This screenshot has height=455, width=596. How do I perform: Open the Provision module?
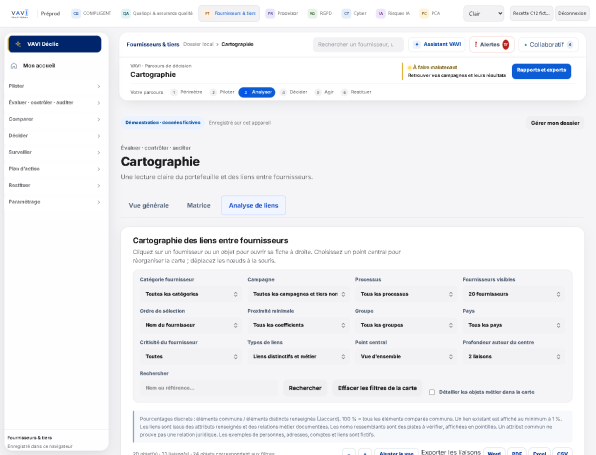[282, 13]
